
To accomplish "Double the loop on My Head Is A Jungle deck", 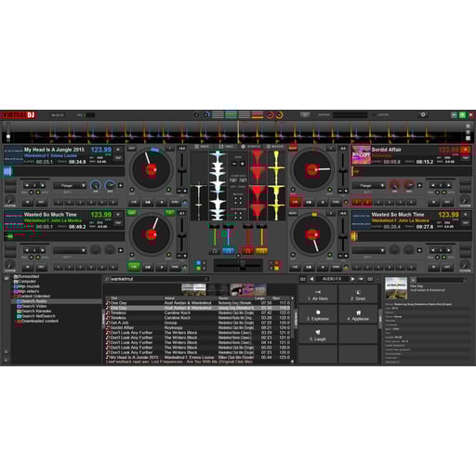I will pos(43,185).
